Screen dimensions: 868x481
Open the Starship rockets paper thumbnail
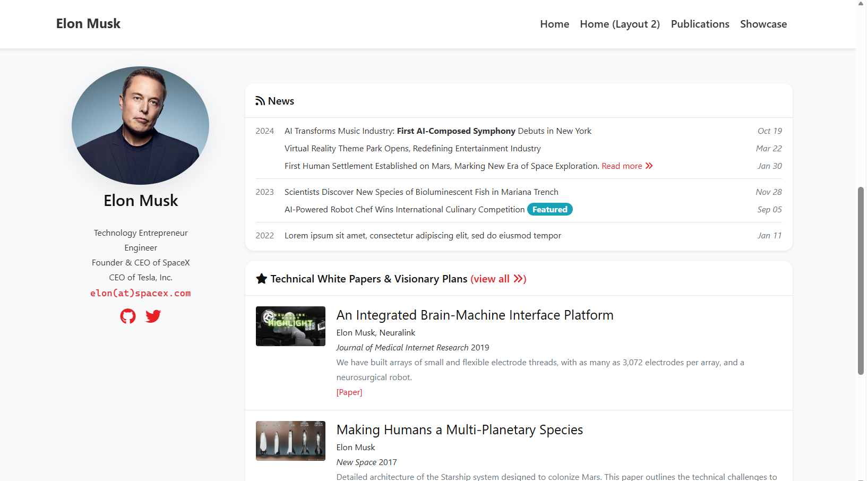[x=290, y=441]
